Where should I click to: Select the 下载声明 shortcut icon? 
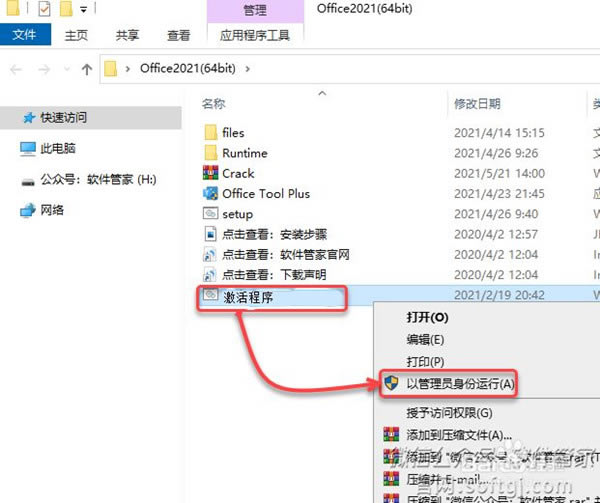point(210,275)
